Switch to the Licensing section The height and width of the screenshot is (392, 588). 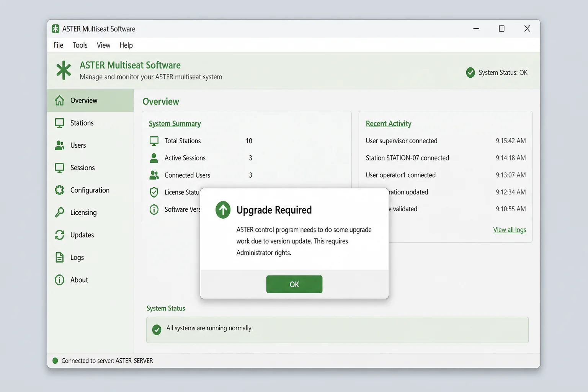(90, 212)
